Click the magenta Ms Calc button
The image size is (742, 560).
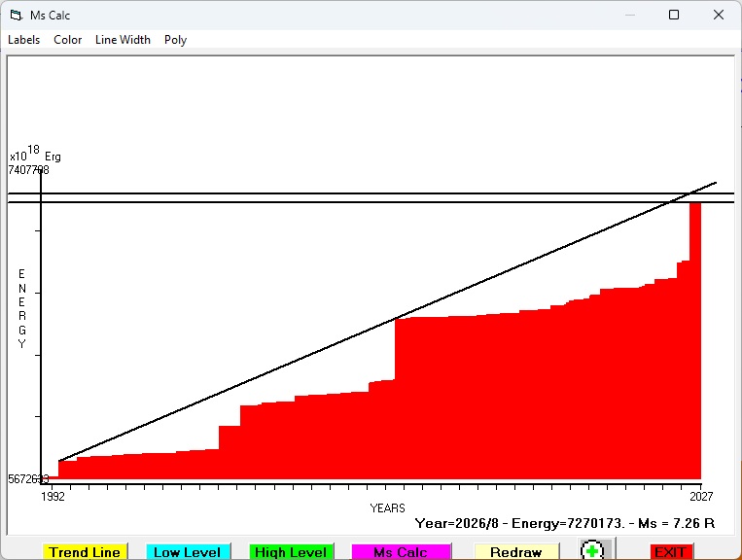(401, 552)
